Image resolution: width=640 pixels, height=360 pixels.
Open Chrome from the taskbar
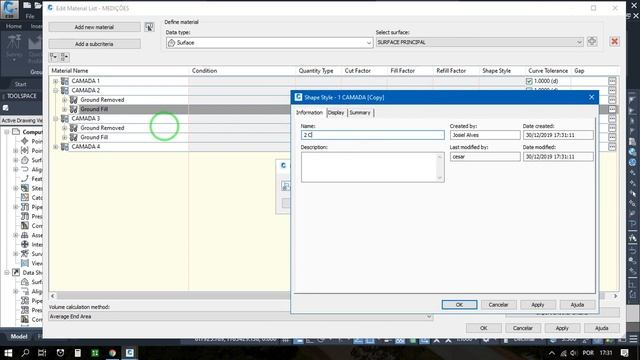click(x=112, y=353)
